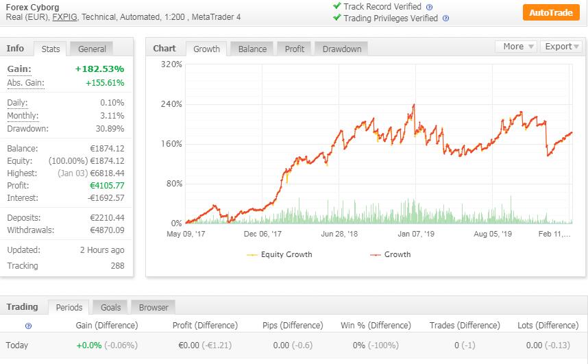Select the Balance chart tab
The height and width of the screenshot is (364, 588).
point(252,49)
